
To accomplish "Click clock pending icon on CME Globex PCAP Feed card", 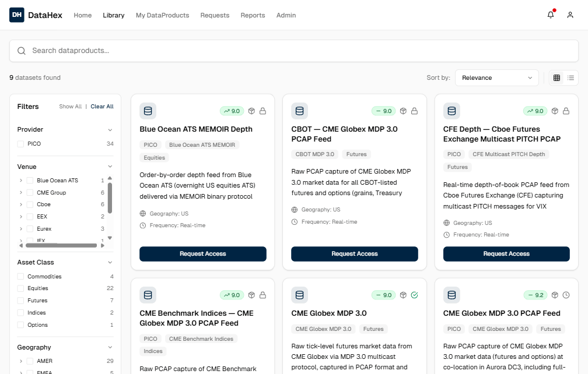I will click(x=566, y=295).
